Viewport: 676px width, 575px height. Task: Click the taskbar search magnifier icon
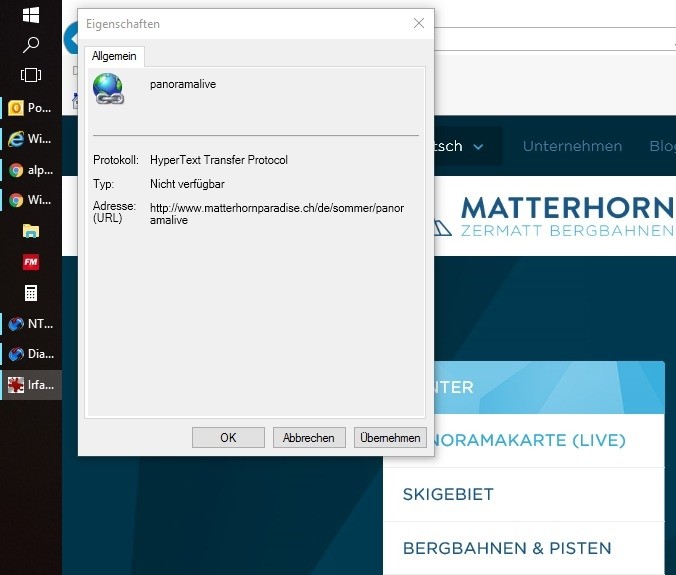click(30, 44)
